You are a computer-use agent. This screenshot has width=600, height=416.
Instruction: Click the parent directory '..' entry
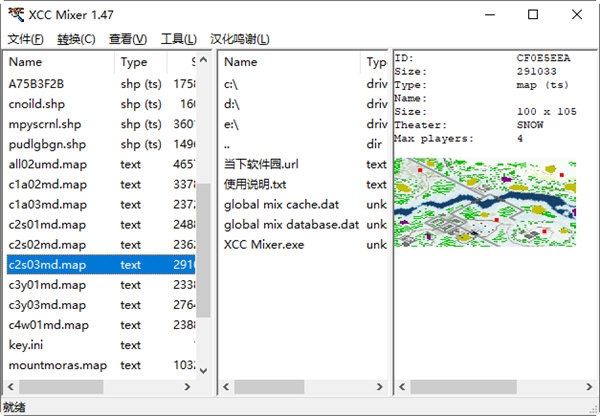[x=304, y=144]
